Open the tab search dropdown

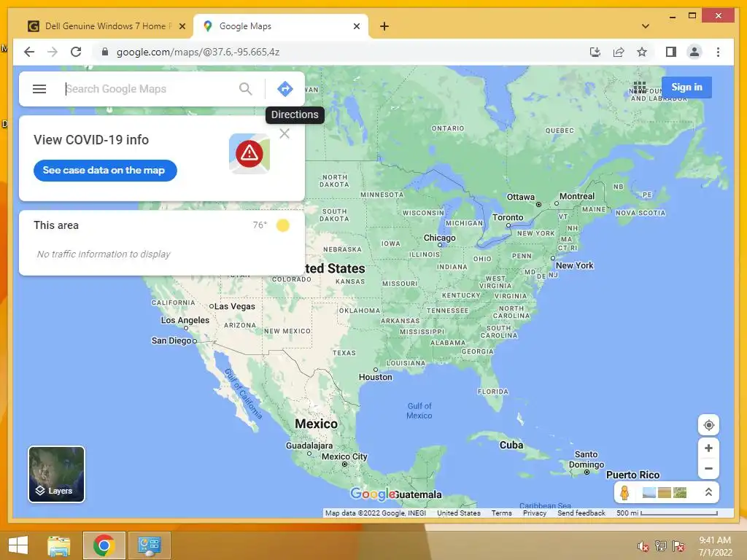(646, 26)
